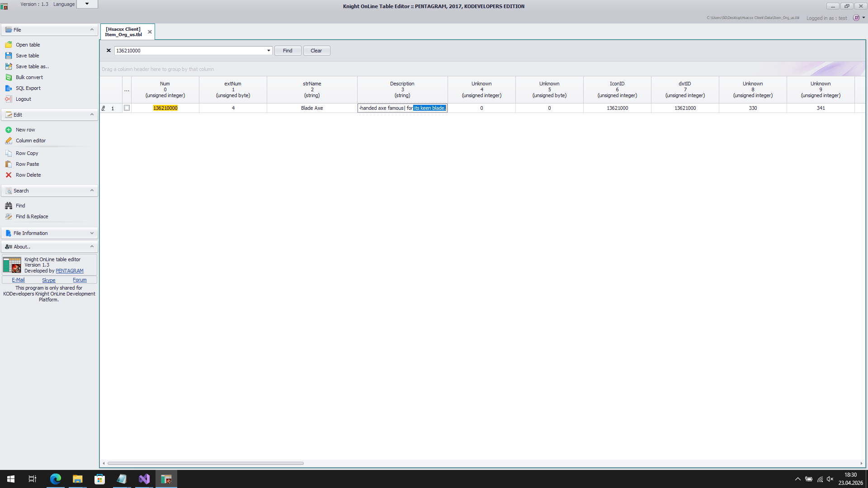868x488 pixels.
Task: Follow the PENTAGRAM developer link
Action: coord(70,271)
